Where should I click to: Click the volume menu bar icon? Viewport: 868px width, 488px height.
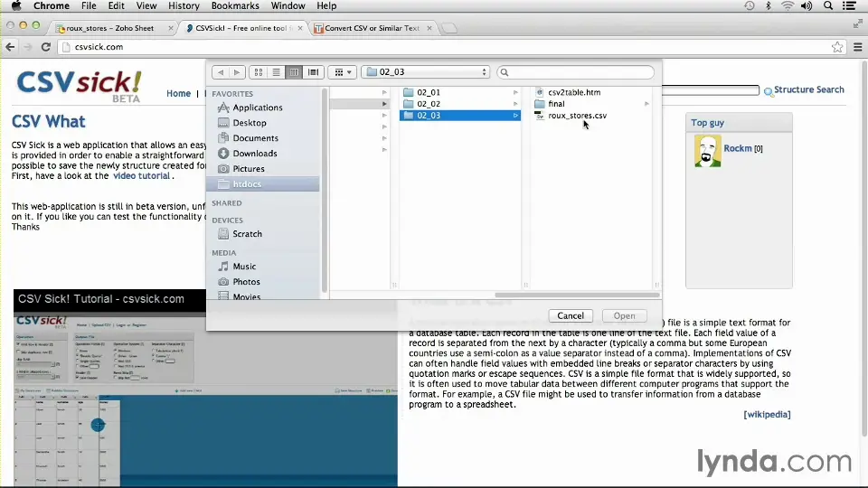(807, 5)
